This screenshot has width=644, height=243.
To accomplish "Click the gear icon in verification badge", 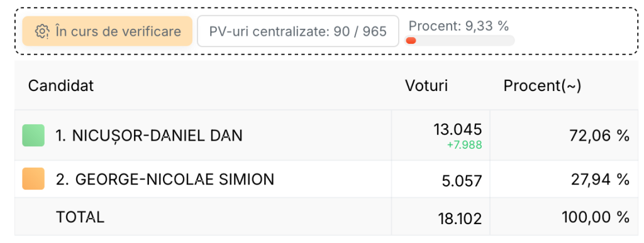I will 42,31.
